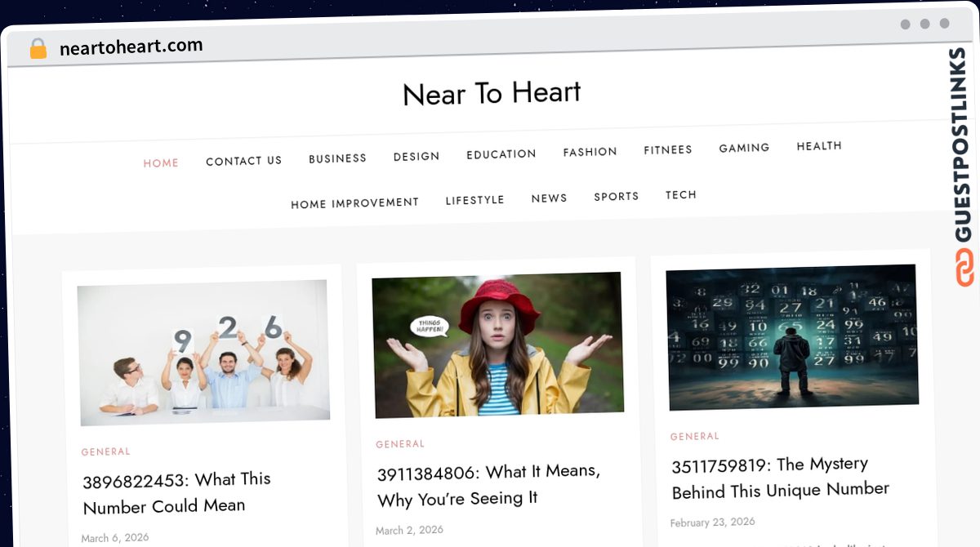Click the orange padlock security icon
980x547 pixels.
38,49
